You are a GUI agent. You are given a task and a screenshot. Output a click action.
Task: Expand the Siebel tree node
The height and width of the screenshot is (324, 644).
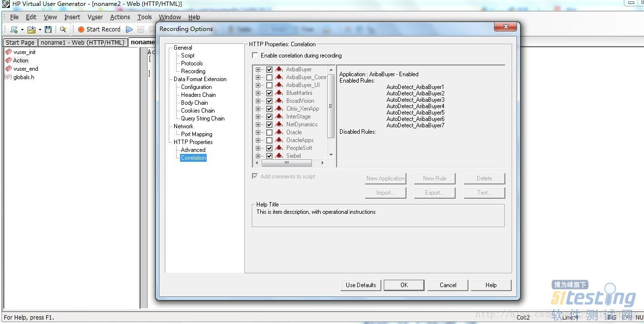pos(258,156)
